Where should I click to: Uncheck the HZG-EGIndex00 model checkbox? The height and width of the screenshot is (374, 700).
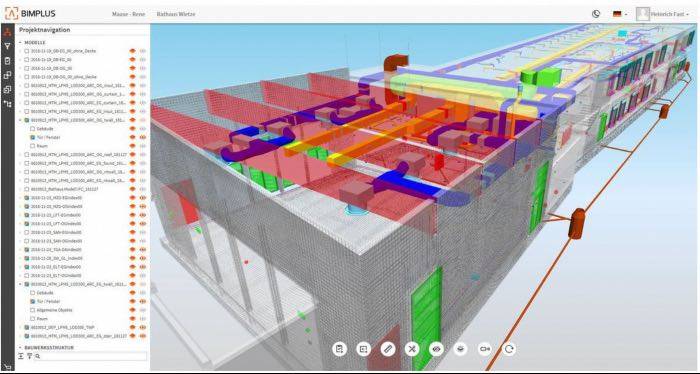27,198
